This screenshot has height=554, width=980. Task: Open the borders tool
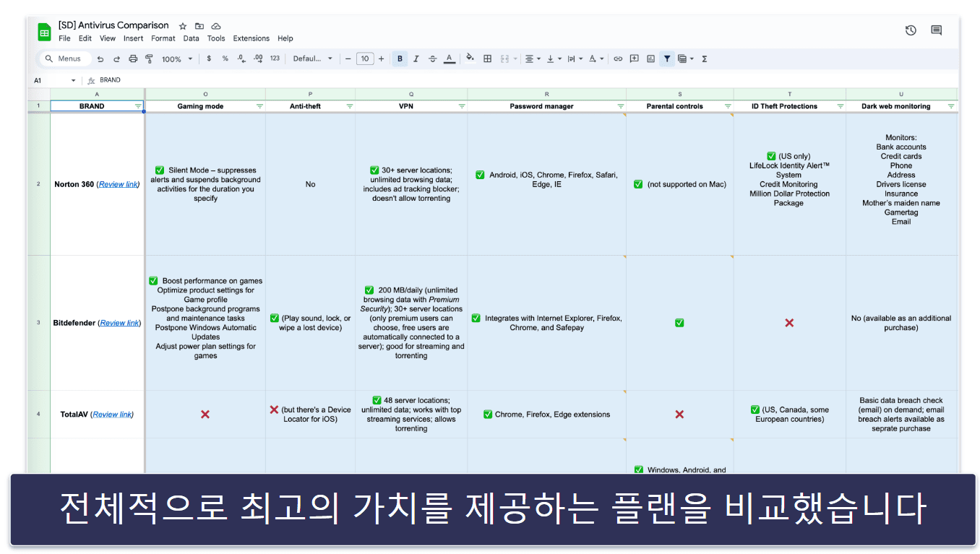(488, 59)
